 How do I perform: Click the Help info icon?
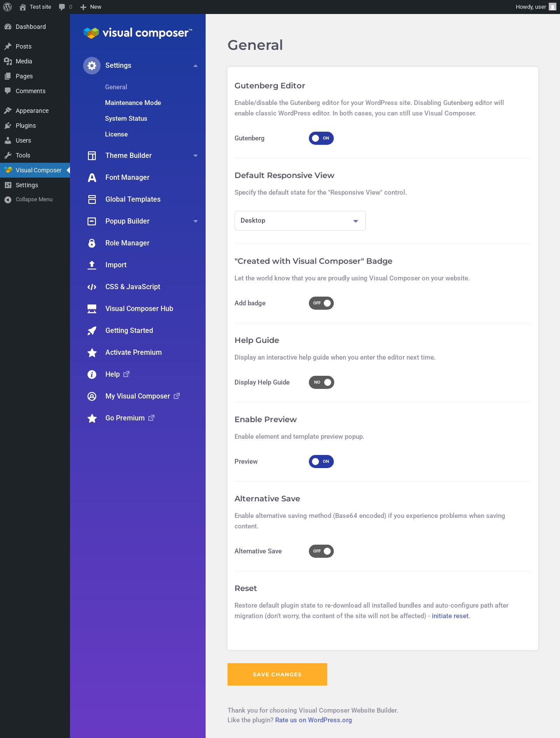tap(92, 374)
